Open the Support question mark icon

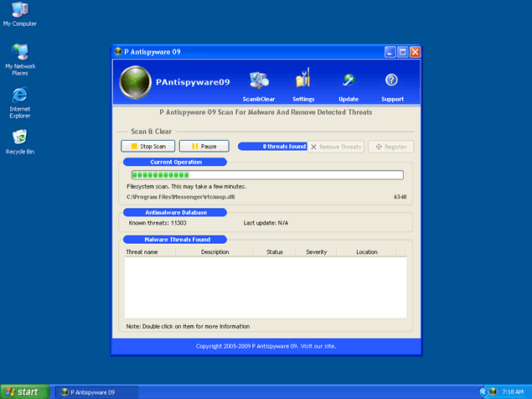click(391, 80)
